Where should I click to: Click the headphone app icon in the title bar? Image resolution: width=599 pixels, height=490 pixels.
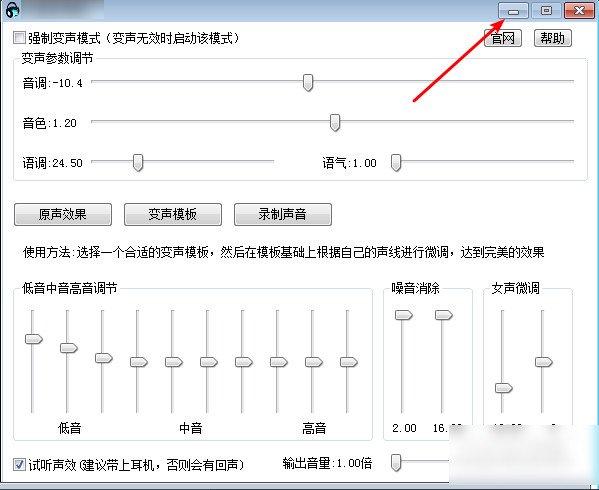click(x=13, y=10)
